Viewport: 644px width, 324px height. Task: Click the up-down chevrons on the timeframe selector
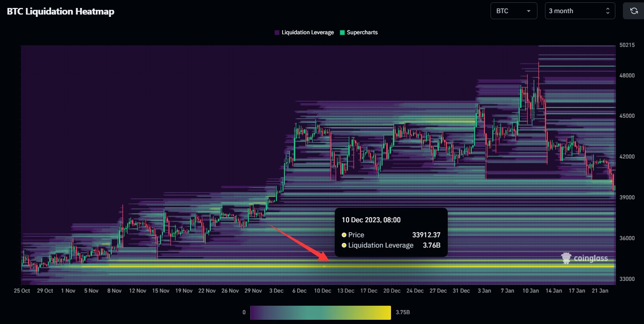[x=609, y=10]
